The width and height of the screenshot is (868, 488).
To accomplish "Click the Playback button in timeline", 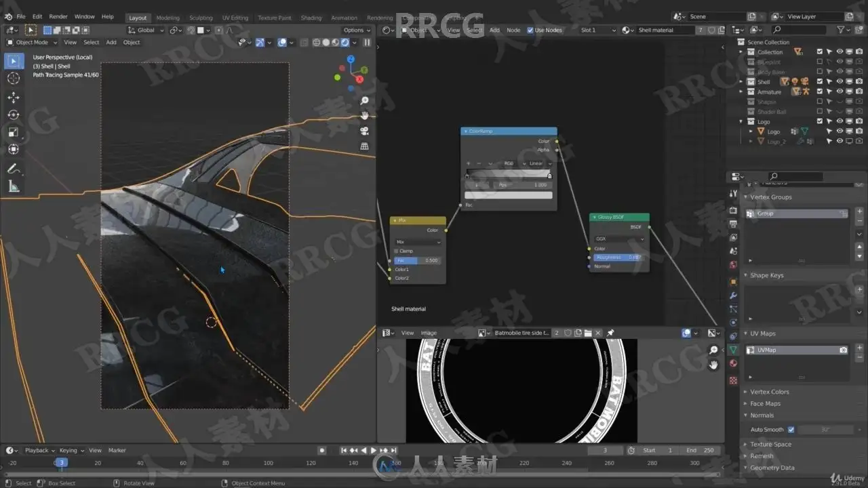I will click(39, 450).
